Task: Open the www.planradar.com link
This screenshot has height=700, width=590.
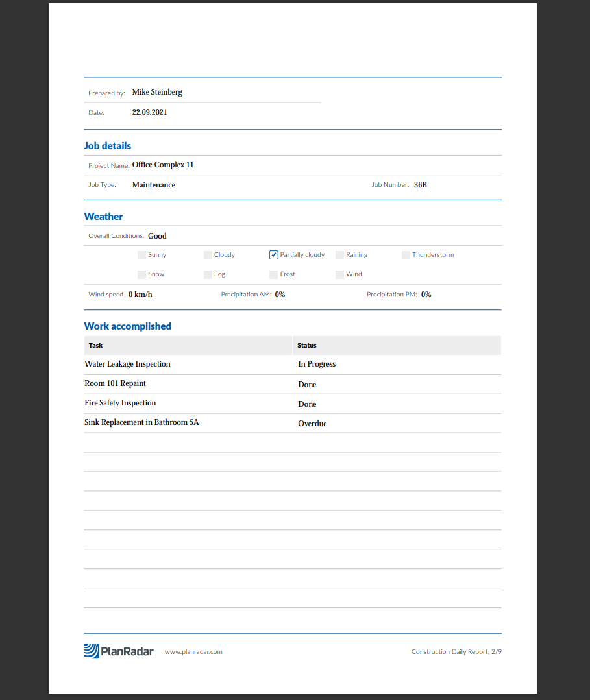Action: pos(193,651)
